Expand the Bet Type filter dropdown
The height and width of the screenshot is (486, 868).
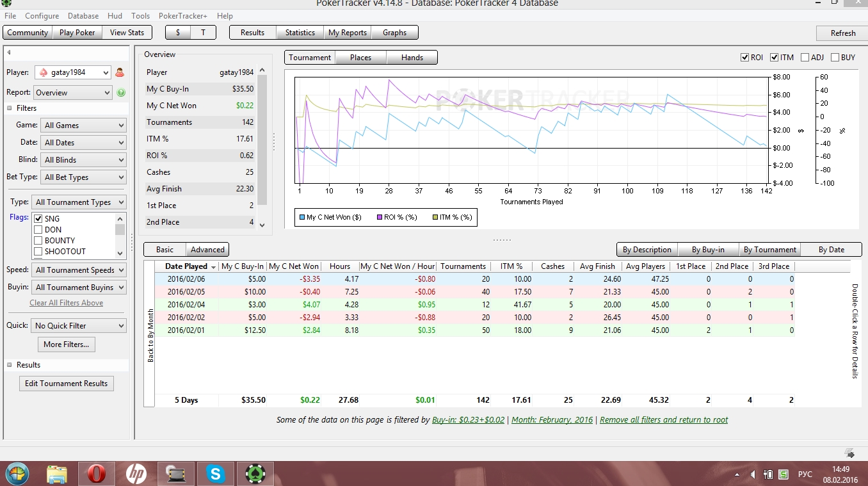click(83, 177)
